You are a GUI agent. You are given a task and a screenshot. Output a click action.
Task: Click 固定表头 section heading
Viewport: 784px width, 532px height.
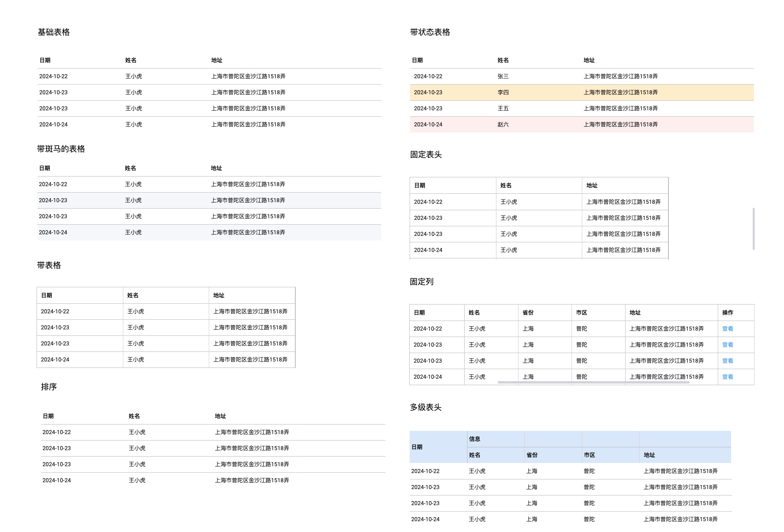tap(426, 154)
